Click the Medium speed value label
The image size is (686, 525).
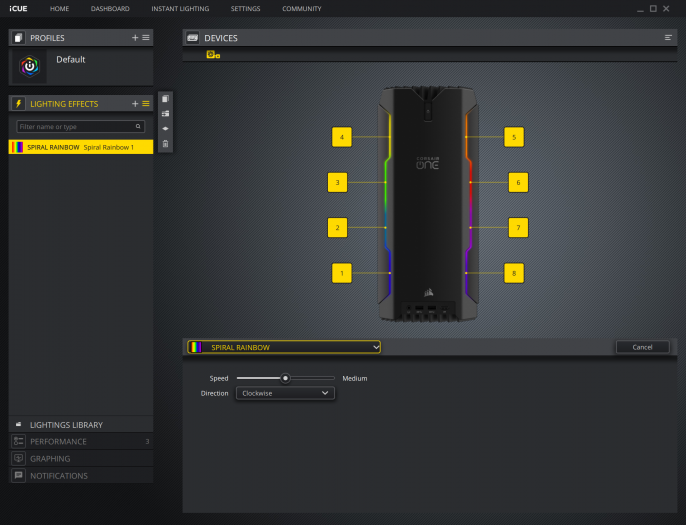click(x=354, y=378)
